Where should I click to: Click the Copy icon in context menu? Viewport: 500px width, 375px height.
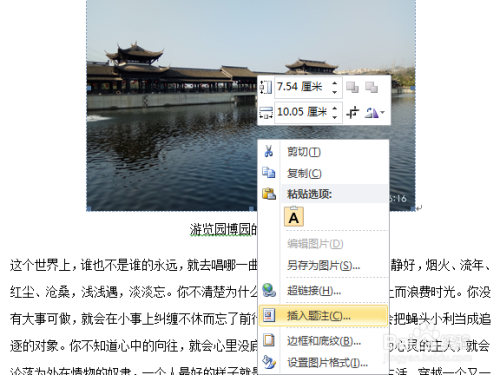(x=269, y=172)
